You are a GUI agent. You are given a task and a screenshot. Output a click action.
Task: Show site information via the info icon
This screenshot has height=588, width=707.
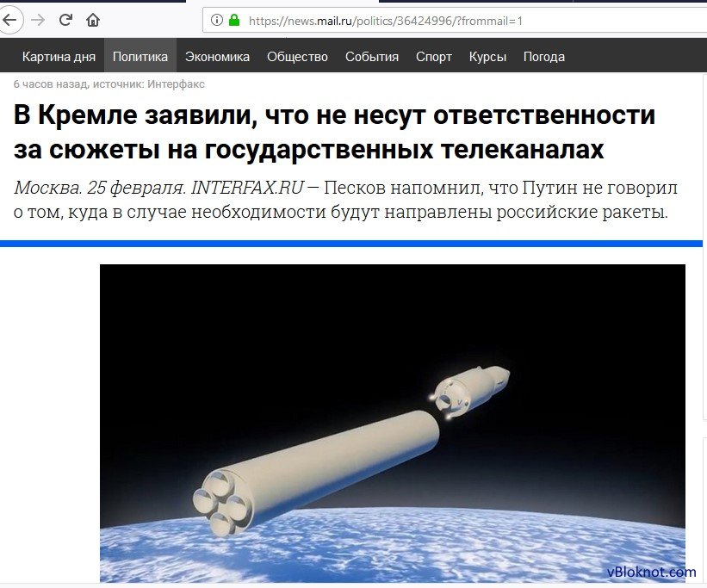(217, 21)
